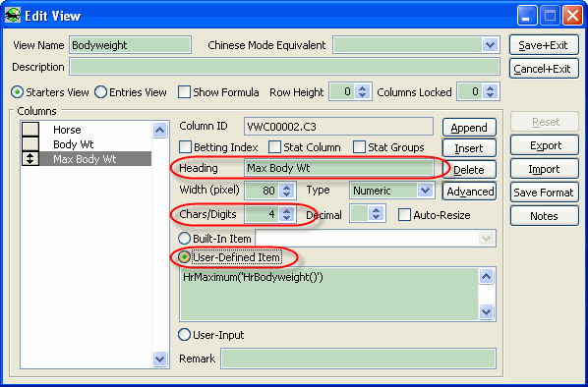
Task: Click the Export button
Action: (x=544, y=145)
